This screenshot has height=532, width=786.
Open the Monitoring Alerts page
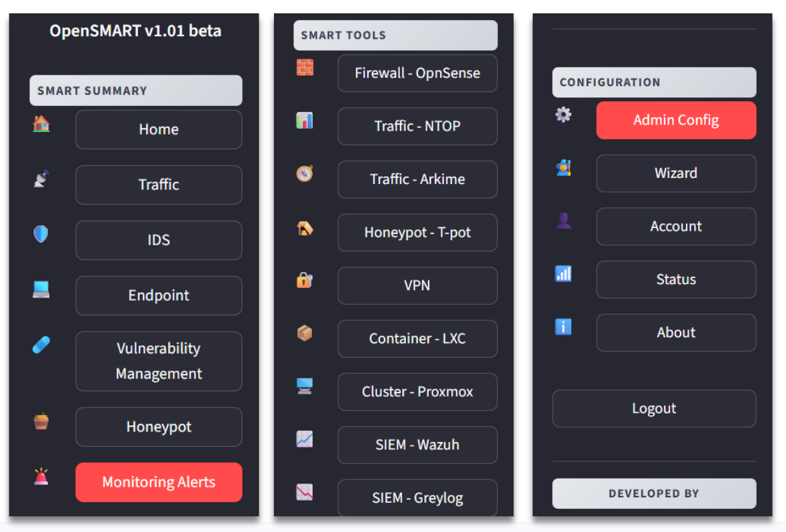click(x=159, y=482)
